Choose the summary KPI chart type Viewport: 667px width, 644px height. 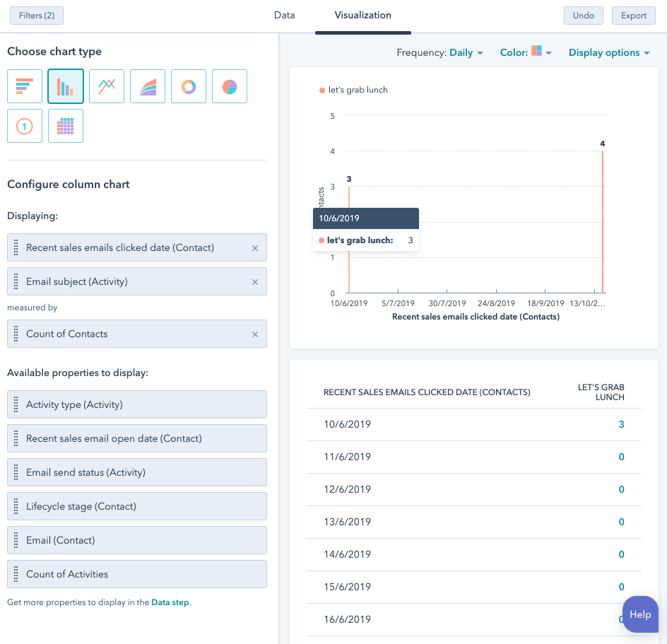coord(24,125)
